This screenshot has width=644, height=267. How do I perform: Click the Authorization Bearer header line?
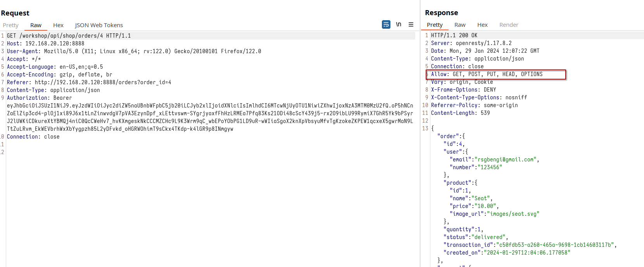click(x=39, y=98)
